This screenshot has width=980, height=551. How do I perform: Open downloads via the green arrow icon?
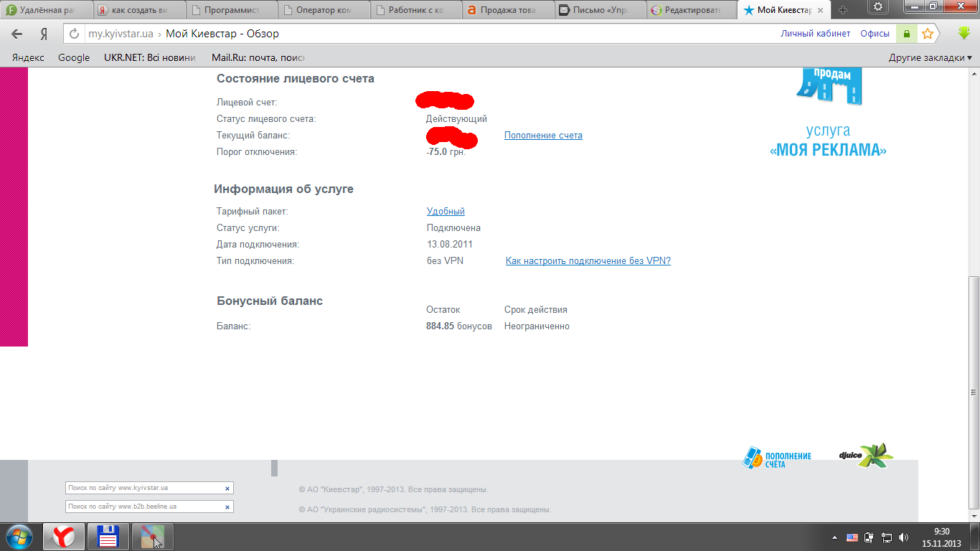coord(964,34)
